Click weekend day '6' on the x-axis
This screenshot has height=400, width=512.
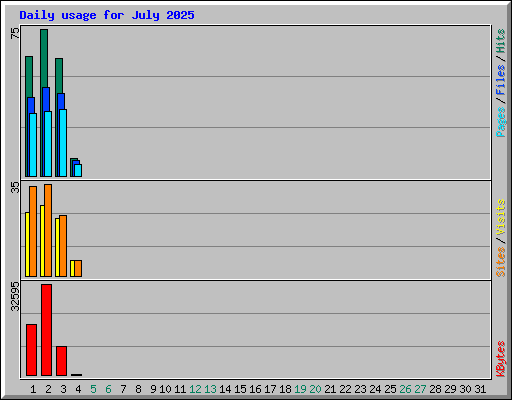(x=108, y=389)
